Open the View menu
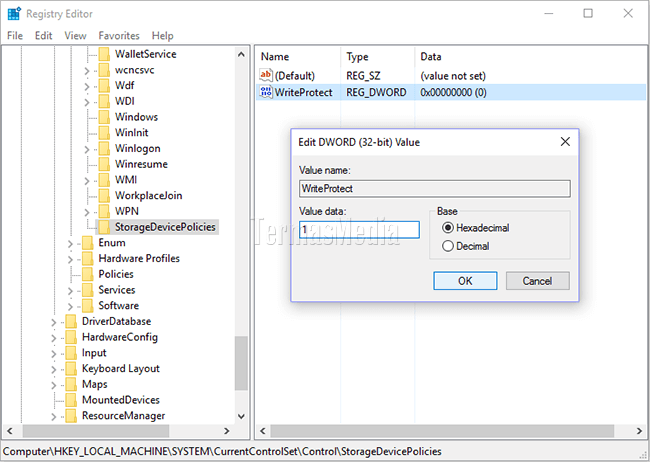Image resolution: width=650 pixels, height=462 pixels. (75, 36)
